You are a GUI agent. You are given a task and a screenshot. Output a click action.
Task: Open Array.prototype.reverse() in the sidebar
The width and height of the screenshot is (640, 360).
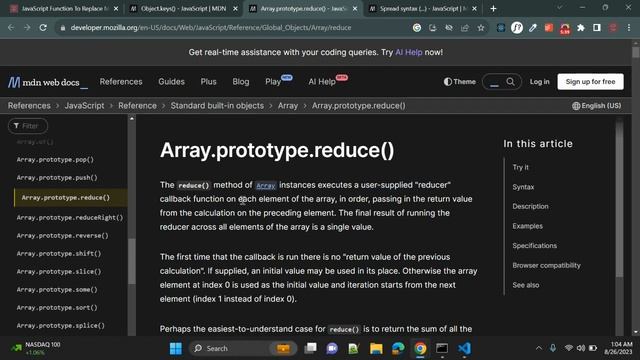(x=62, y=236)
